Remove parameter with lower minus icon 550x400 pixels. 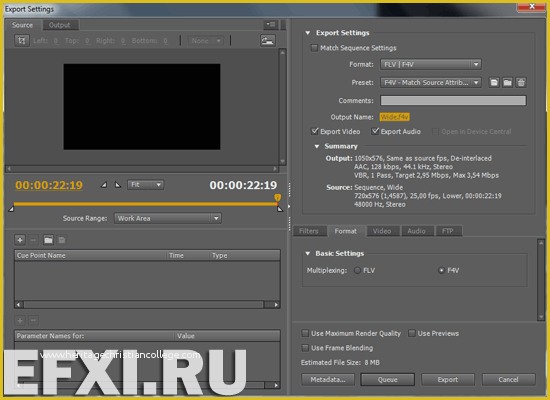pos(33,320)
